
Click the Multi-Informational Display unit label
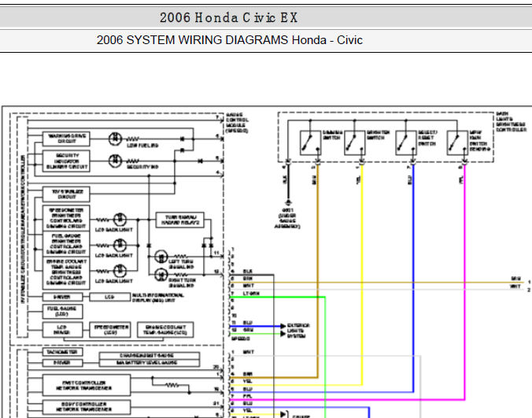pyautogui.click(x=158, y=298)
